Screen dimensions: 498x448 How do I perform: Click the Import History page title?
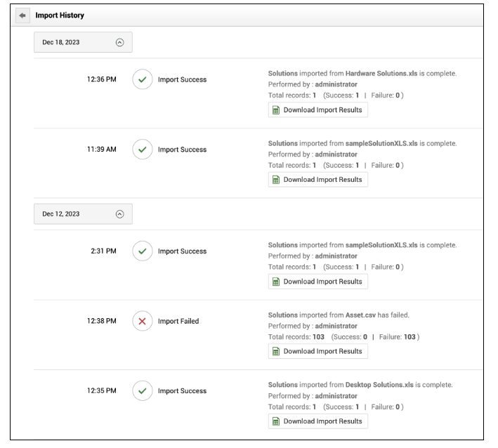click(x=60, y=15)
